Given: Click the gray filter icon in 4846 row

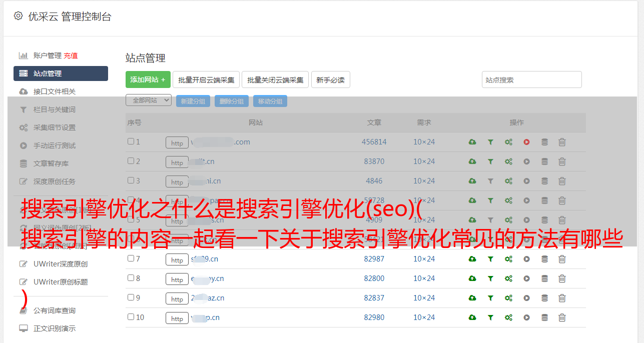Looking at the screenshot, I should [x=490, y=181].
